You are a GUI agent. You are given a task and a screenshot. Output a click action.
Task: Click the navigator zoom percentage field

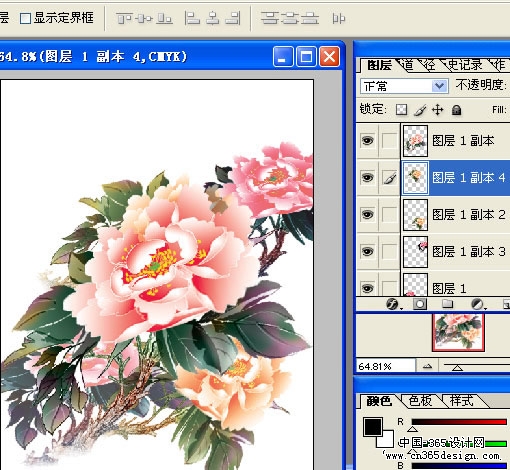386,366
